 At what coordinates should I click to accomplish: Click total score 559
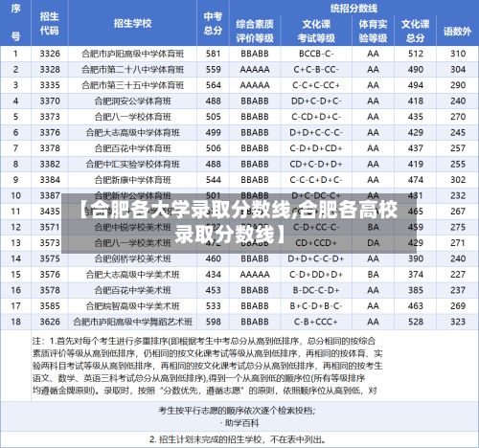[214, 69]
